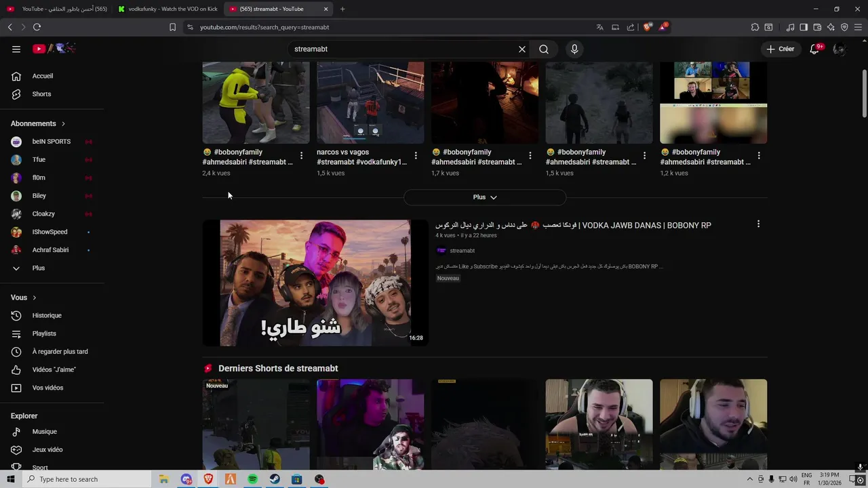Screen dimensions: 868x488
Task: Open the Leo AI sparkle icon
Action: 831,27
